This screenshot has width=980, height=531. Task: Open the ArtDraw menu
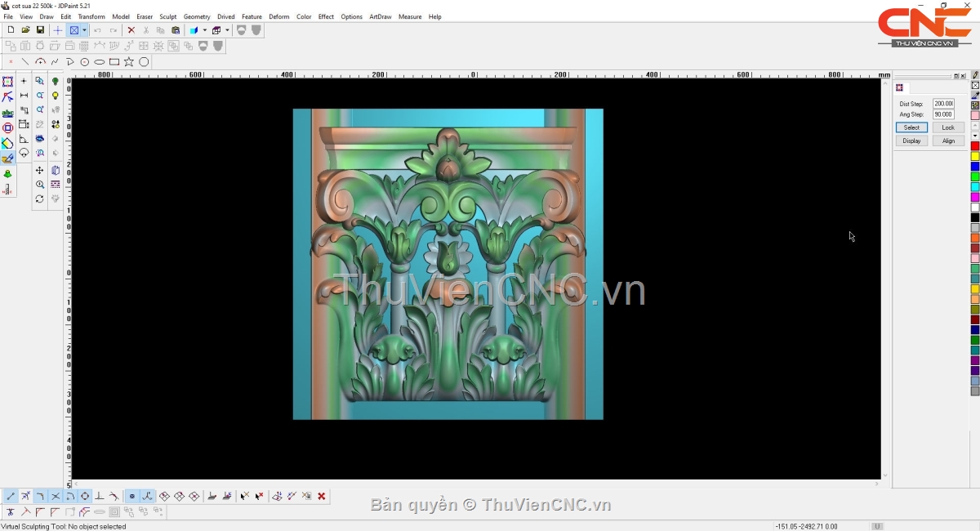(380, 16)
